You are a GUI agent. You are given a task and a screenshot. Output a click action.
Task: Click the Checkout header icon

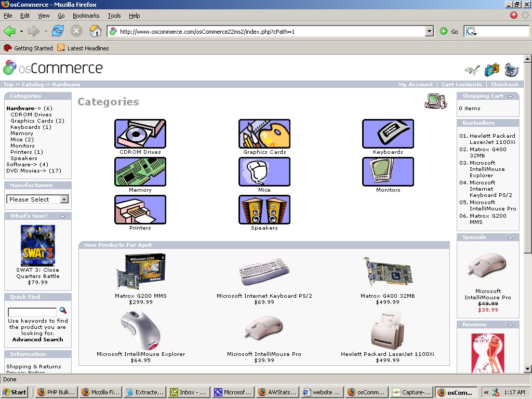pos(512,70)
